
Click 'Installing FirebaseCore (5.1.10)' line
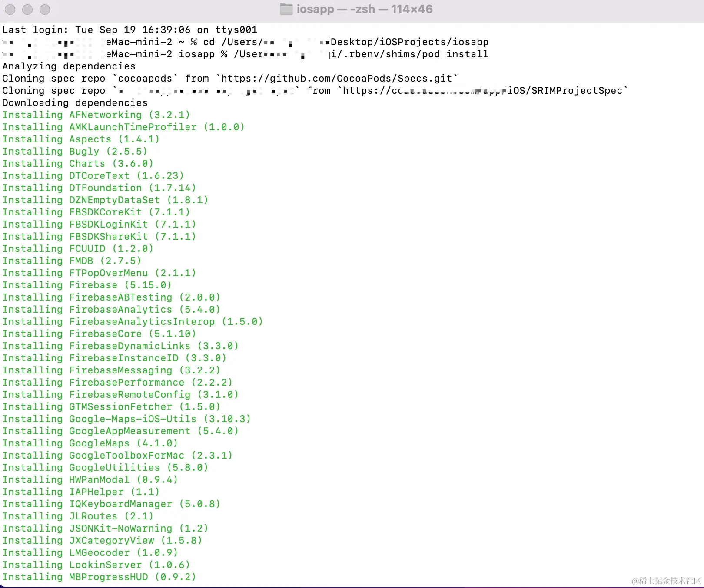(100, 334)
